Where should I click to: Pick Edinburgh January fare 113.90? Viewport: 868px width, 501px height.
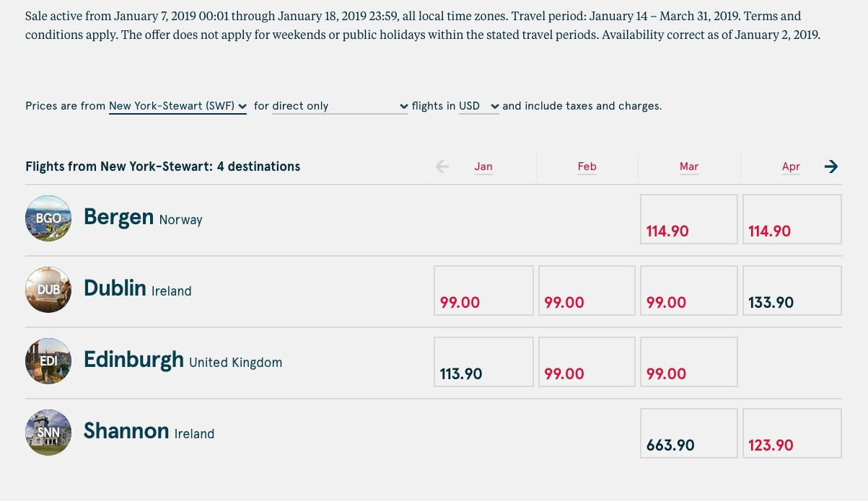pos(483,362)
